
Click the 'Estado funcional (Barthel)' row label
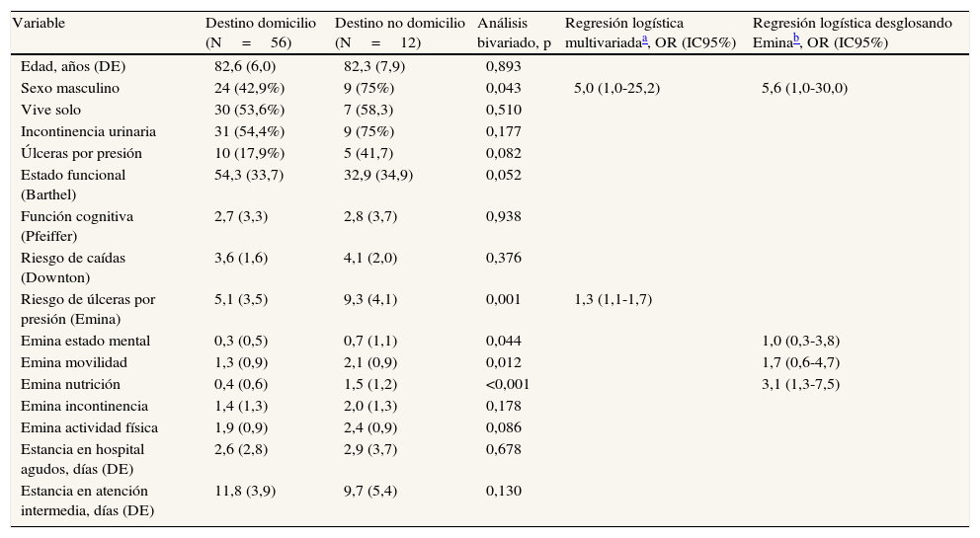point(73,185)
